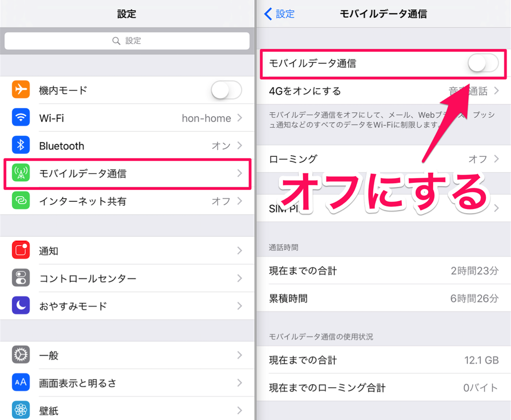Open おやすみモード row chevron

[x=240, y=306]
